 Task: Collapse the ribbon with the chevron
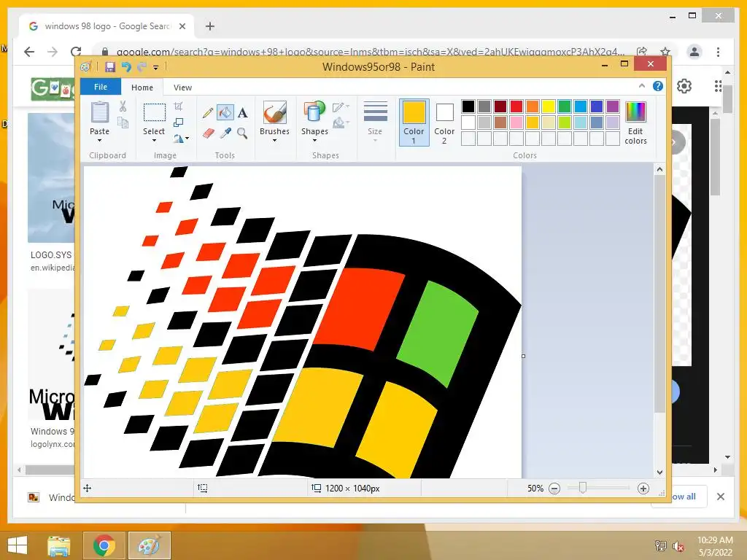pos(642,86)
